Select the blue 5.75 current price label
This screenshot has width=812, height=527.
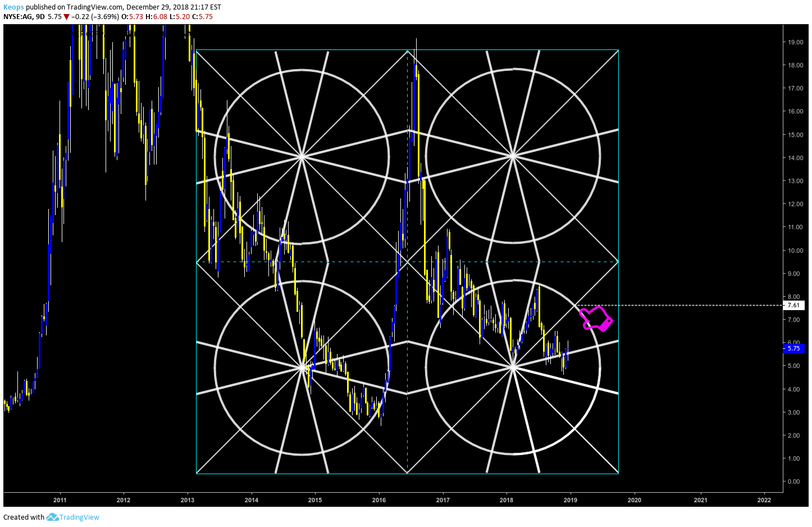pos(793,348)
